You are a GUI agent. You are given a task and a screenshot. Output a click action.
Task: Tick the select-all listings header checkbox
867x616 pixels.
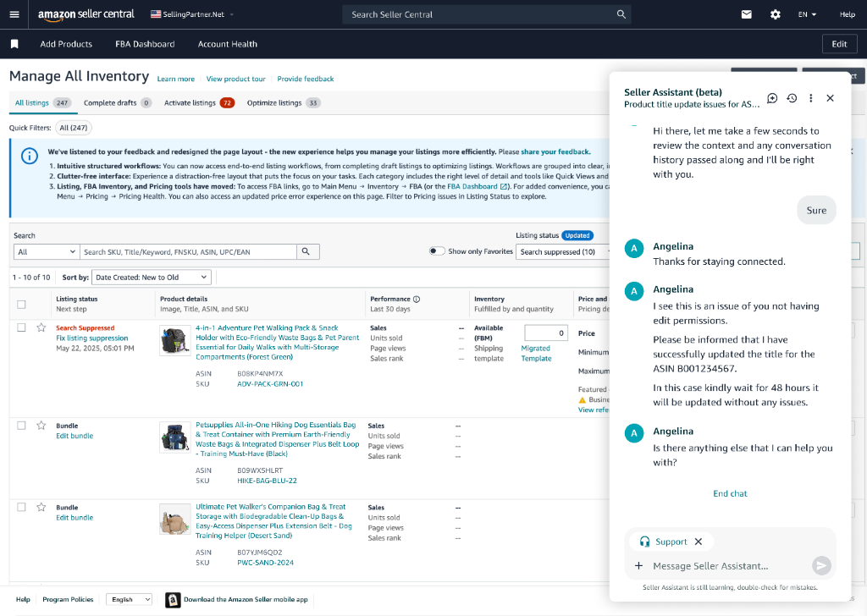[x=22, y=305]
